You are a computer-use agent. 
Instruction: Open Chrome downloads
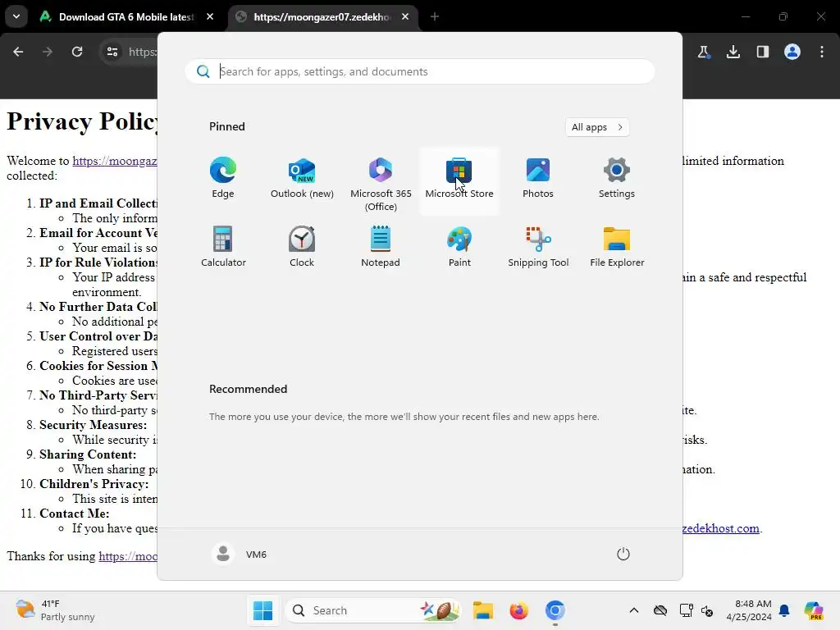[x=733, y=52]
